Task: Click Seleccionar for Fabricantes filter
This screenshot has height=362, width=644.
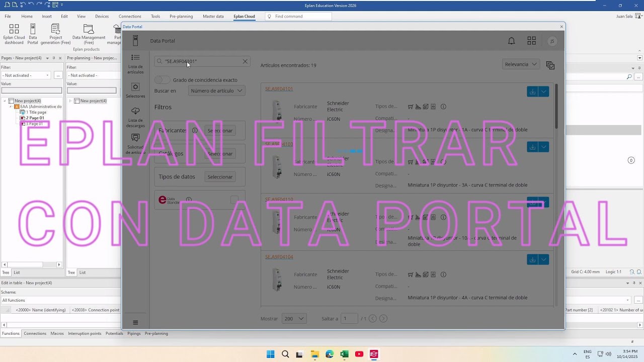Action: pyautogui.click(x=220, y=131)
